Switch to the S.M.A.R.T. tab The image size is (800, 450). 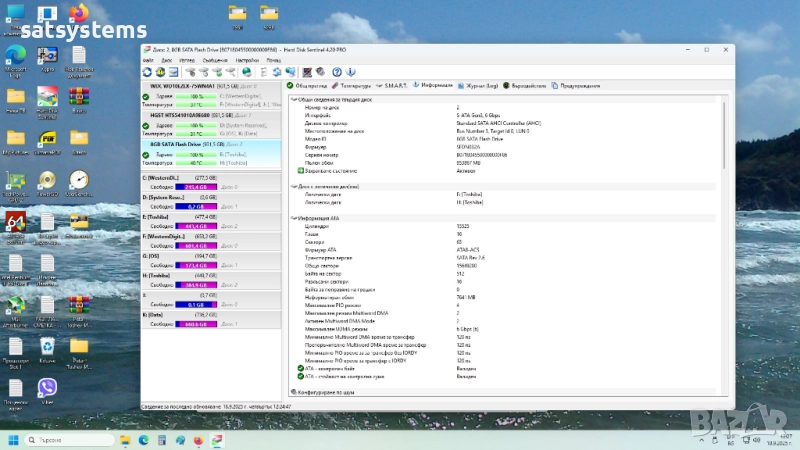pos(394,86)
